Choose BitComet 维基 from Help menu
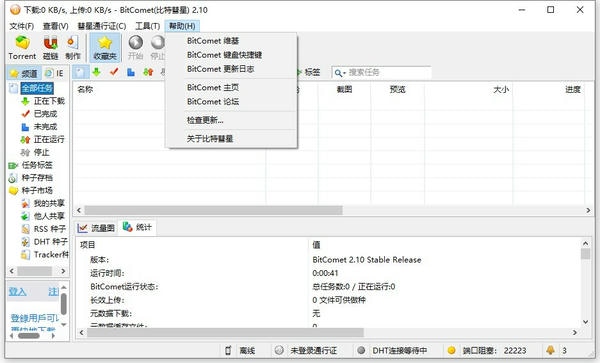 pos(231,41)
